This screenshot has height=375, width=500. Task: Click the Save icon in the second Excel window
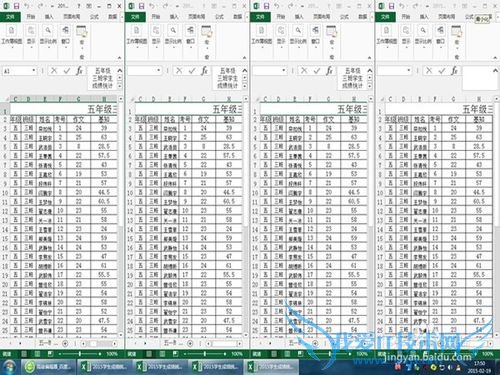coord(142,6)
